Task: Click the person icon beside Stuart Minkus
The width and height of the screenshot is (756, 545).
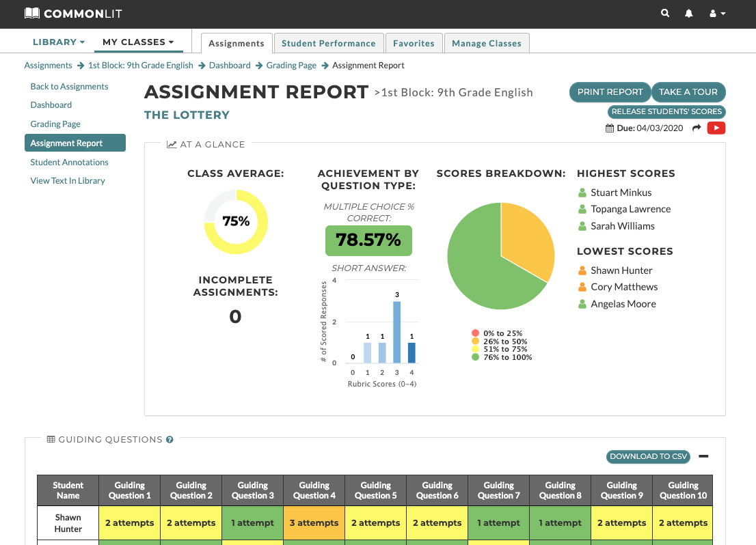Action: 582,193
